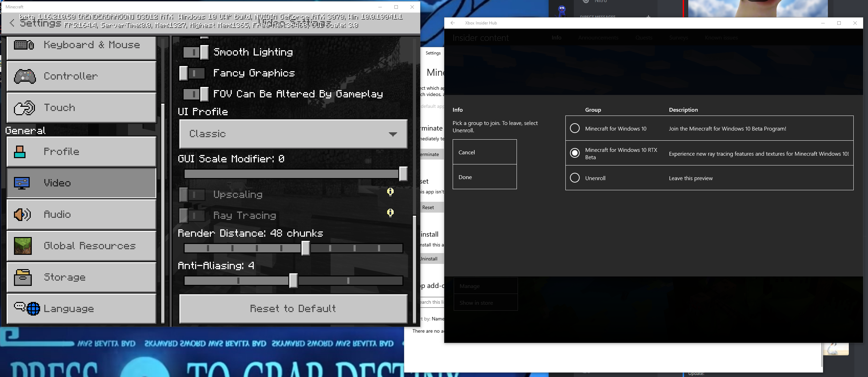
Task: Expand the UI Profile Classic dropdown
Action: click(x=293, y=134)
